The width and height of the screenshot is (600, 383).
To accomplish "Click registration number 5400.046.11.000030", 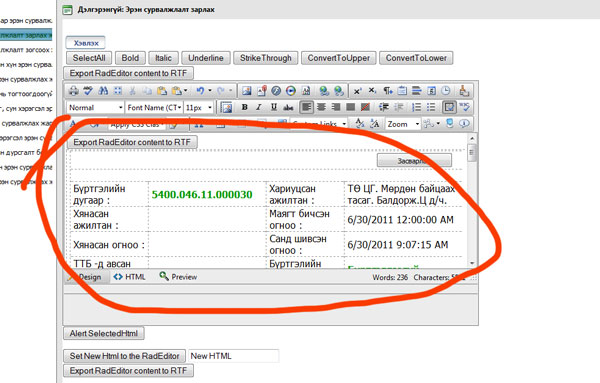I will [x=202, y=194].
